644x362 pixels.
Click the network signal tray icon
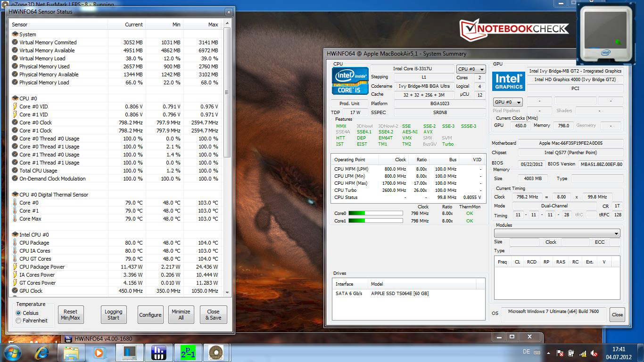pyautogui.click(x=583, y=353)
